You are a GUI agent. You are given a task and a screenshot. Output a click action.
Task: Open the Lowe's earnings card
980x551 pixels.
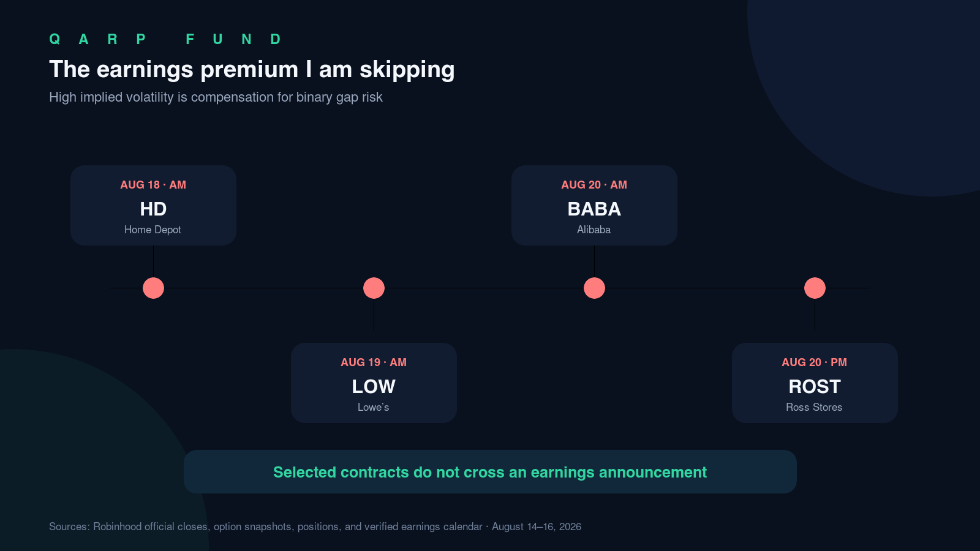coord(374,383)
